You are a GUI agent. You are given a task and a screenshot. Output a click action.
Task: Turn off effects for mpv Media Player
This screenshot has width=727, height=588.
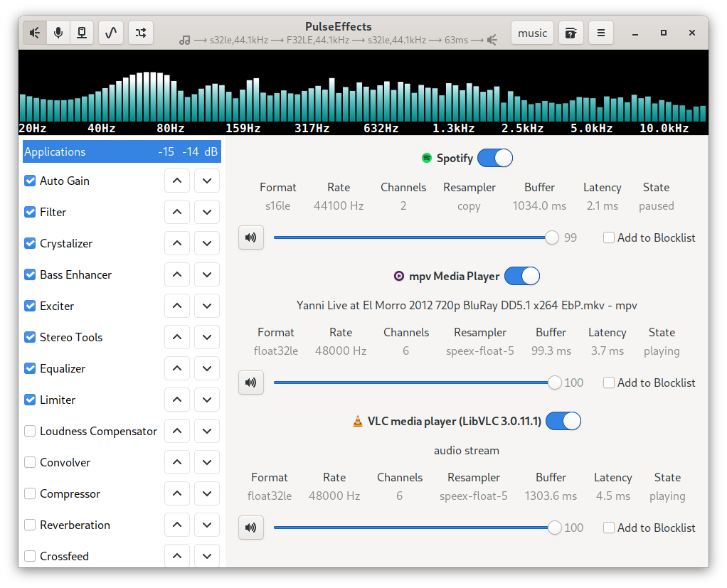(x=522, y=276)
